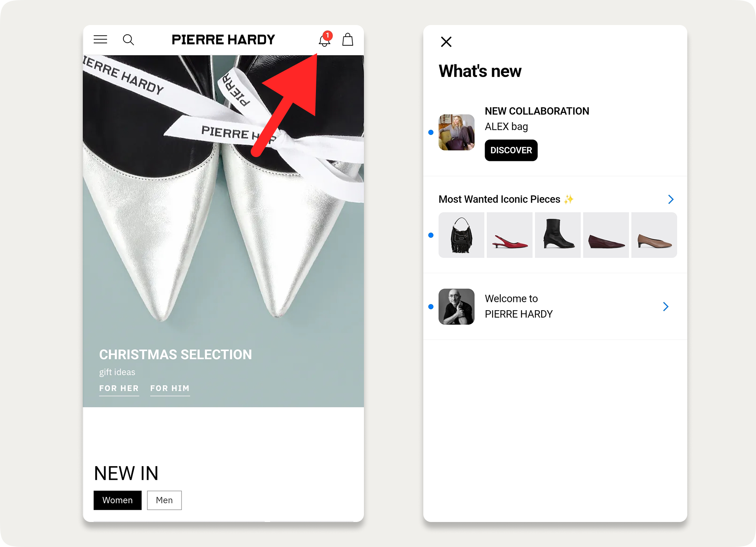The height and width of the screenshot is (547, 756).
Task: Follow the FOR HER link
Action: [119, 388]
